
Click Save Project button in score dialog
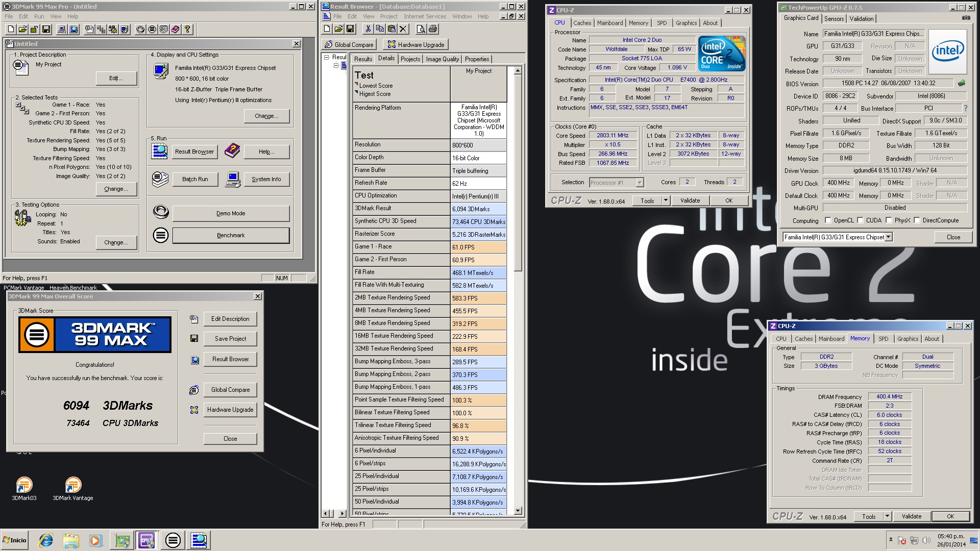(x=230, y=339)
